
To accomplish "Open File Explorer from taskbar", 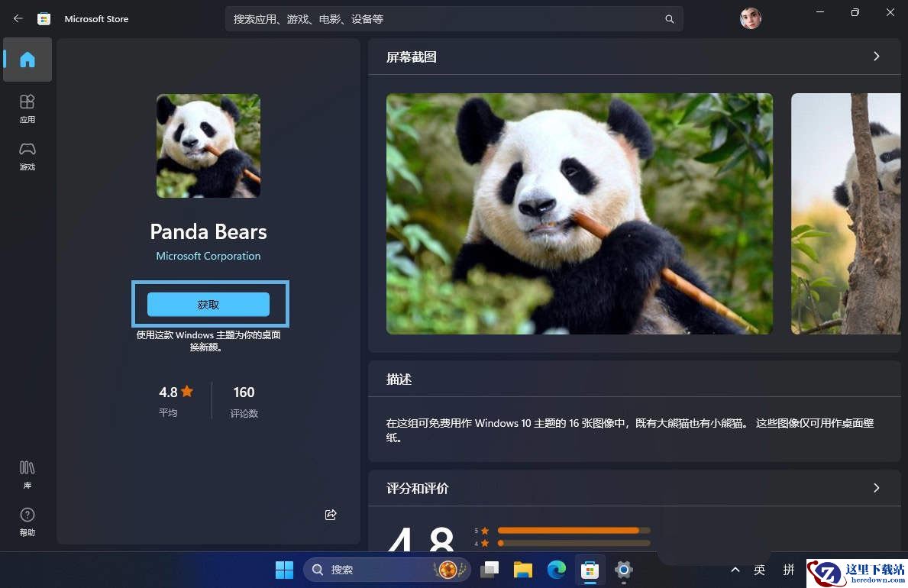I will click(523, 570).
